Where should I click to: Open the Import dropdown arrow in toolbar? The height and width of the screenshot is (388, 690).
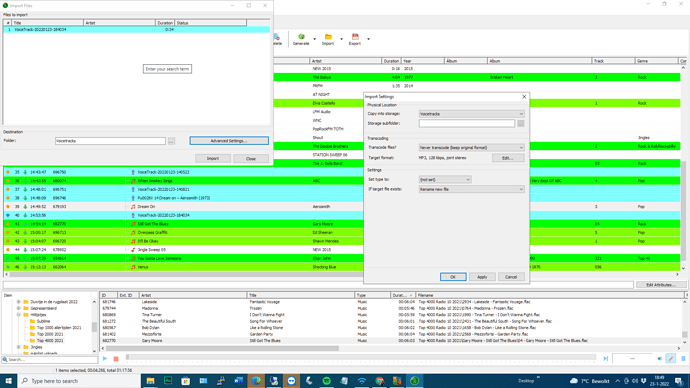coord(341,39)
